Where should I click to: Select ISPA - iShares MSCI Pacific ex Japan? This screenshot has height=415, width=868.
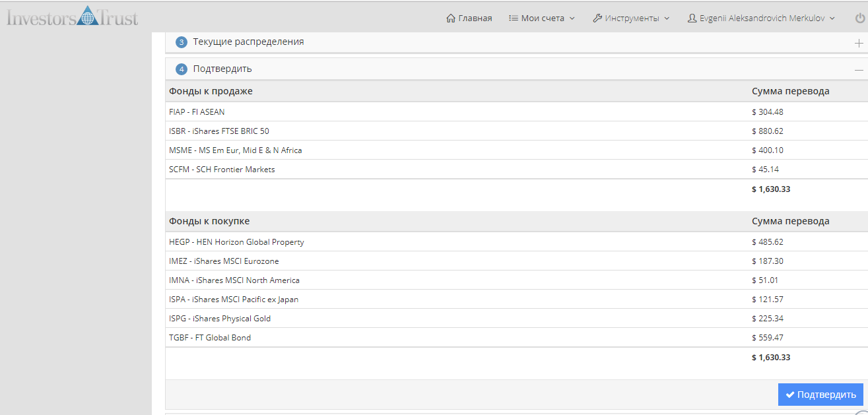[516, 299]
